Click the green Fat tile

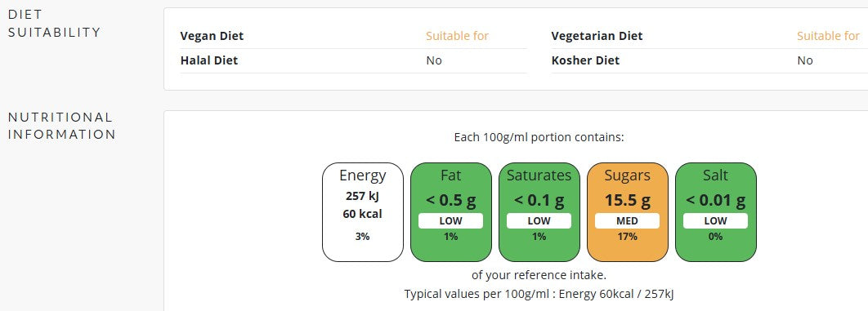click(x=450, y=212)
